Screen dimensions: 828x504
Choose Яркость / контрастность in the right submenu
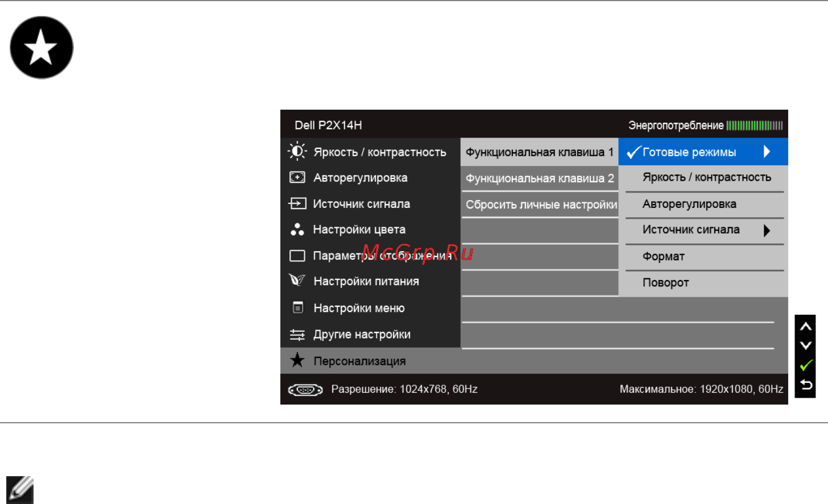point(705,178)
